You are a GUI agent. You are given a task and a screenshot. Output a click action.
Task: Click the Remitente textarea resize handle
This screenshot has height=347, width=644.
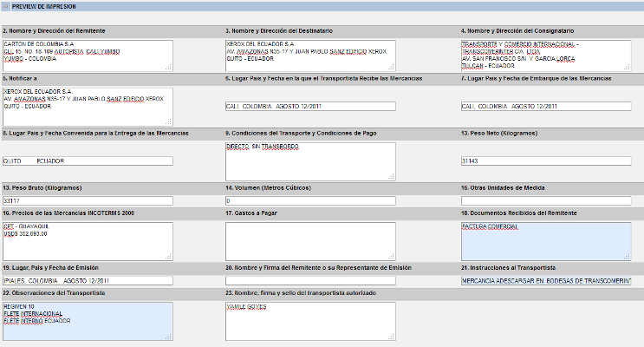coord(169,66)
